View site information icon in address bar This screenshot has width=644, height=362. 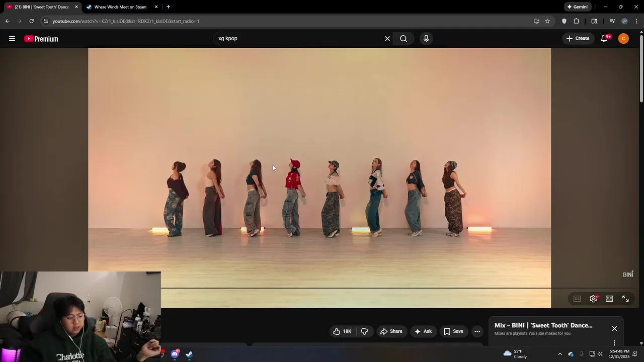pyautogui.click(x=46, y=21)
